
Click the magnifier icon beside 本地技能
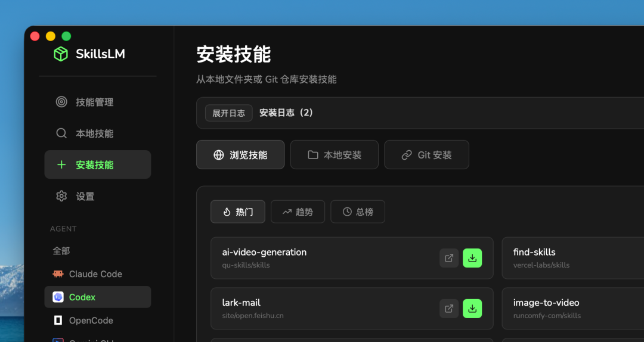[61, 133]
